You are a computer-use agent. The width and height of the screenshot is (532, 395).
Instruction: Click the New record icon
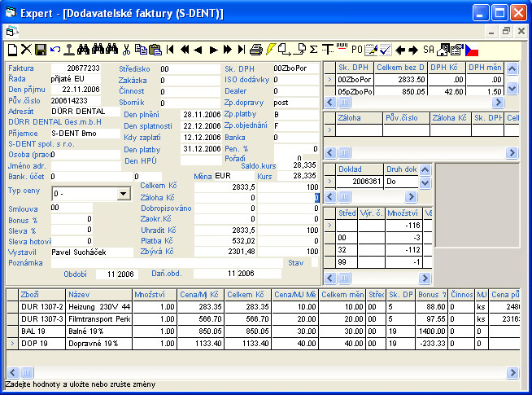coord(11,50)
